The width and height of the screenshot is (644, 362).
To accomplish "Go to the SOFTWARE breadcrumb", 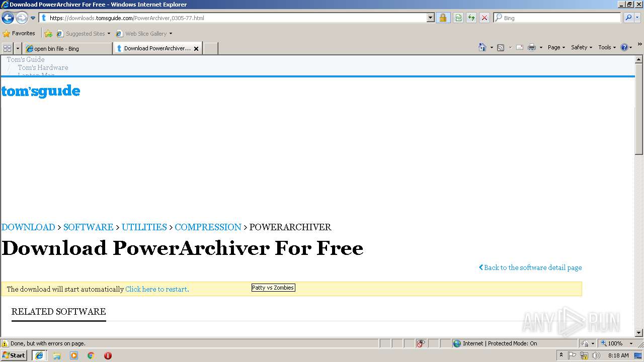I will click(x=88, y=227).
